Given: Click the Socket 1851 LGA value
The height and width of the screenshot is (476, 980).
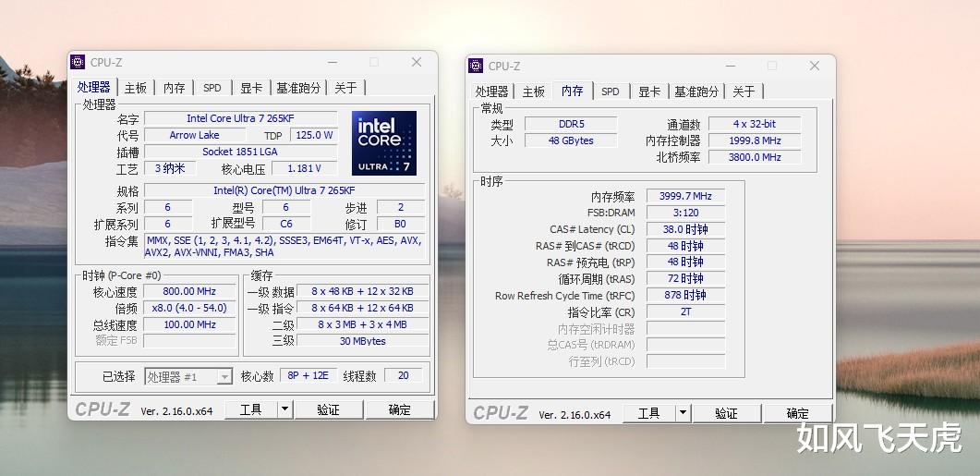Looking at the screenshot, I should click(241, 152).
